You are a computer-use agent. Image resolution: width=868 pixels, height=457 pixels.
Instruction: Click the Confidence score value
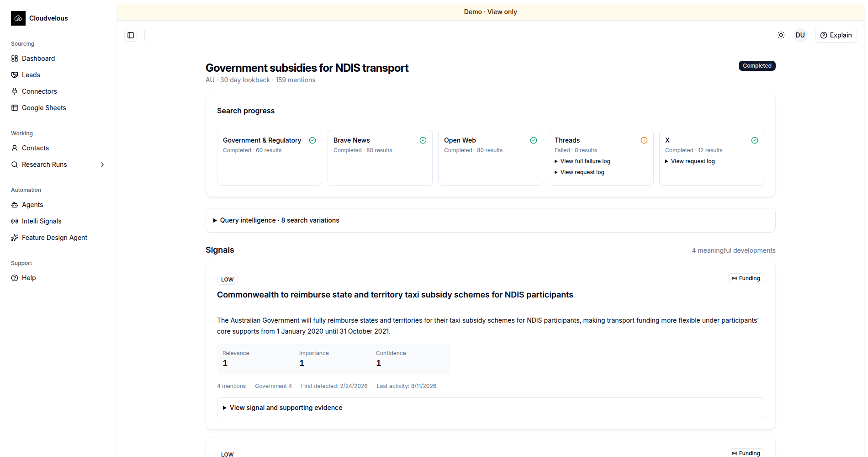coord(379,363)
